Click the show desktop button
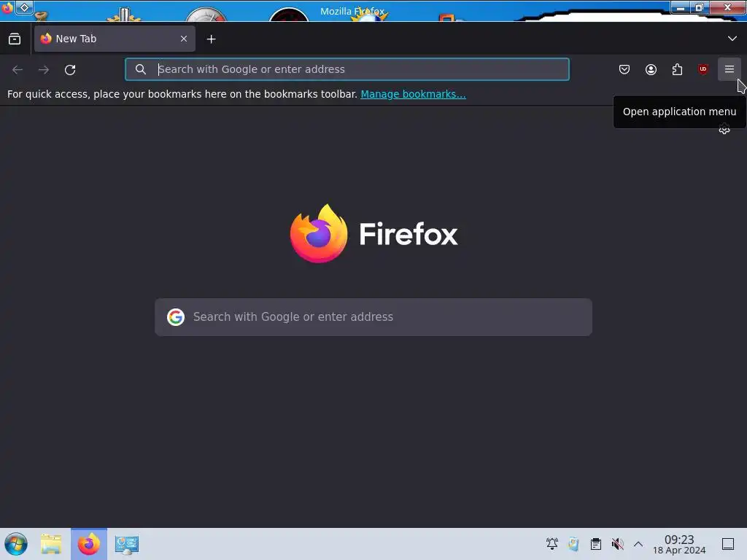Screen dimensions: 747x560 click(728, 544)
